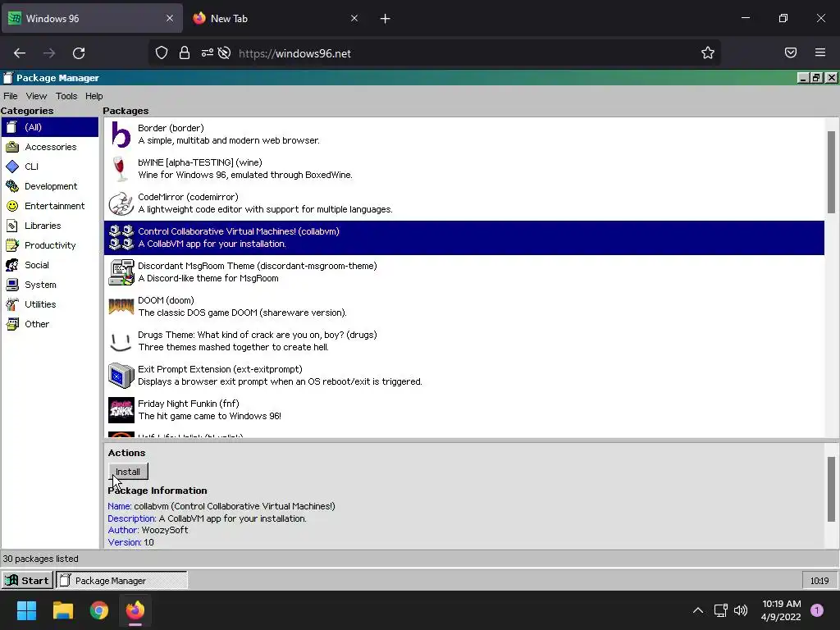Click the windows96.net address bar
Viewport: 840px width, 630px height.
click(x=434, y=53)
